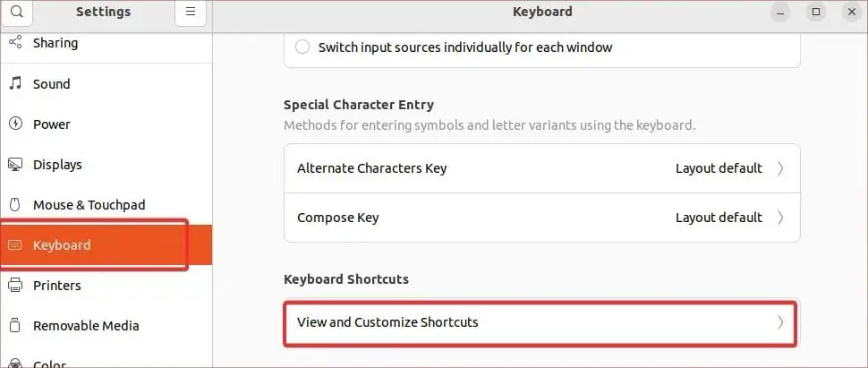This screenshot has width=868, height=368.
Task: Click the search icon in Settings header
Action: 16,13
